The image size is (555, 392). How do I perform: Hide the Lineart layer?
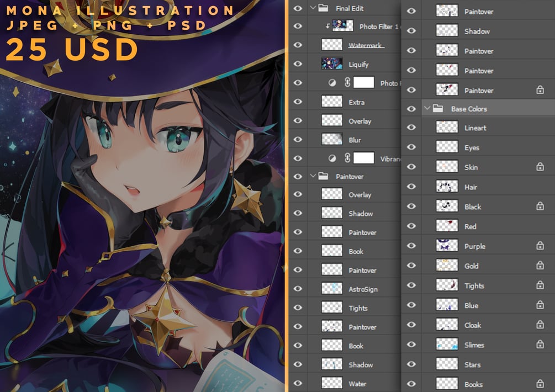click(411, 128)
